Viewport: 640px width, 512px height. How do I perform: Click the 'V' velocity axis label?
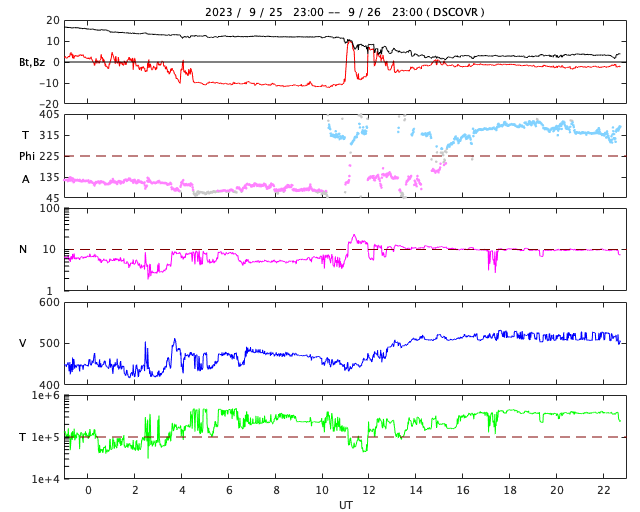pyautogui.click(x=23, y=343)
